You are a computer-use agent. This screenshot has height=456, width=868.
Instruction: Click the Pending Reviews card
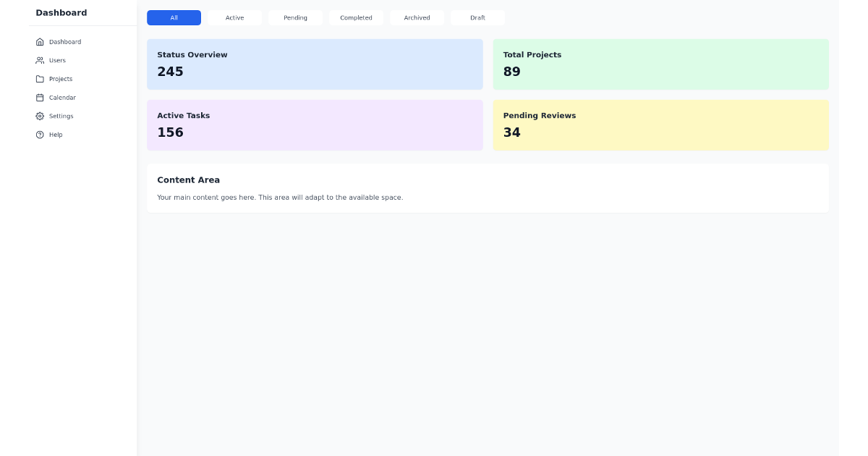tap(660, 124)
